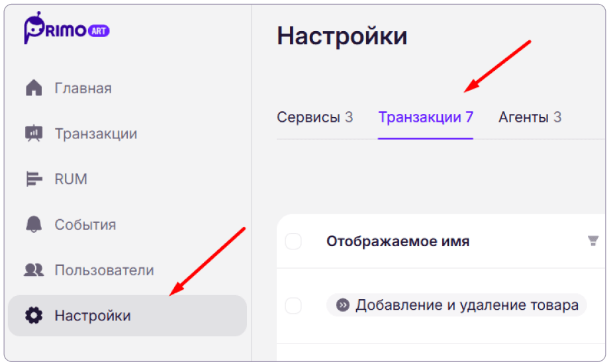This screenshot has width=615, height=364.
Task: Click the house icon beside Главная
Action: (34, 88)
